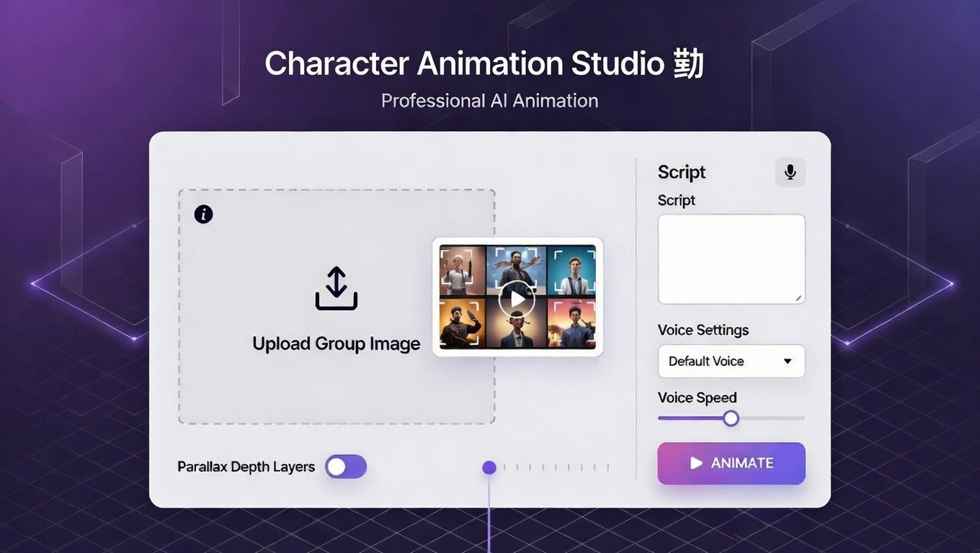Click the Upload Group Image label
Image resolution: width=980 pixels, height=553 pixels.
[337, 343]
